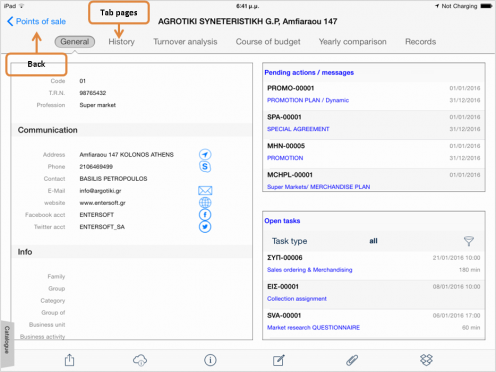The height and width of the screenshot is (372, 496).
Task: Tap the cloud sync icon
Action: pyautogui.click(x=140, y=360)
